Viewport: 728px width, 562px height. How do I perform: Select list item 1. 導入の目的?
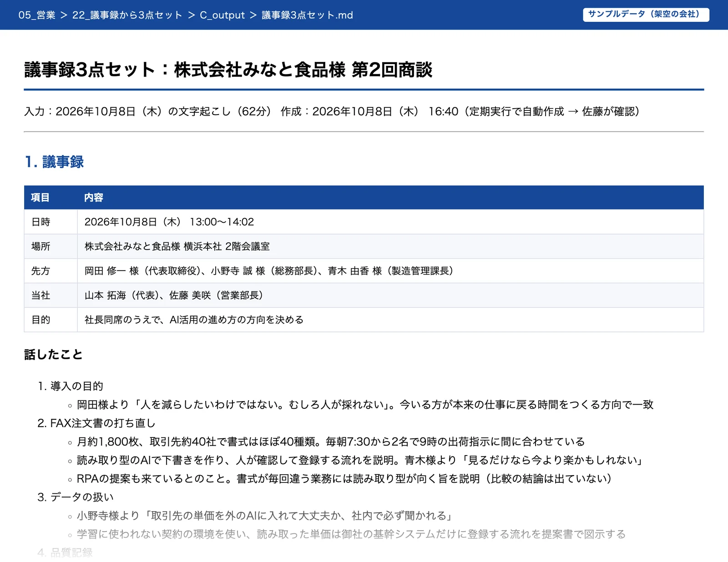click(71, 386)
